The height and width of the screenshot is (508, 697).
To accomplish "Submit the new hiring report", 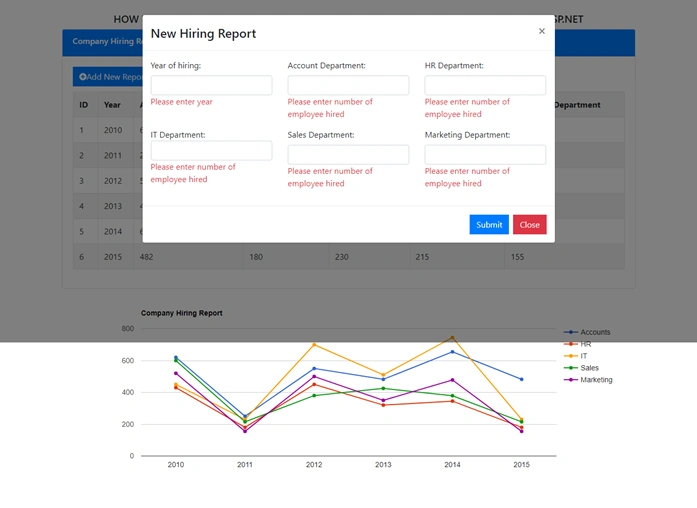I will pyautogui.click(x=489, y=224).
